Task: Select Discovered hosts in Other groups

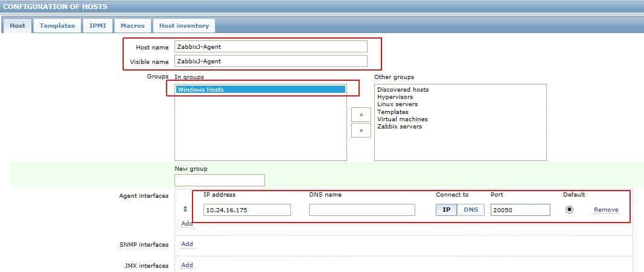Action: (x=403, y=89)
